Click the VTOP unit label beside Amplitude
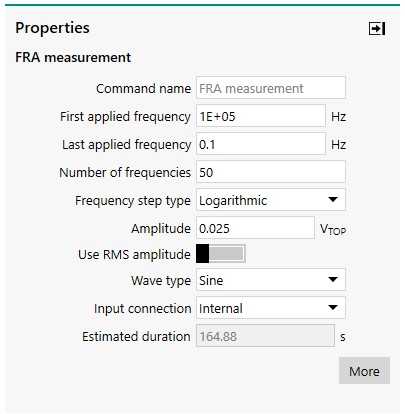The height and width of the screenshot is (414, 405). 333,229
